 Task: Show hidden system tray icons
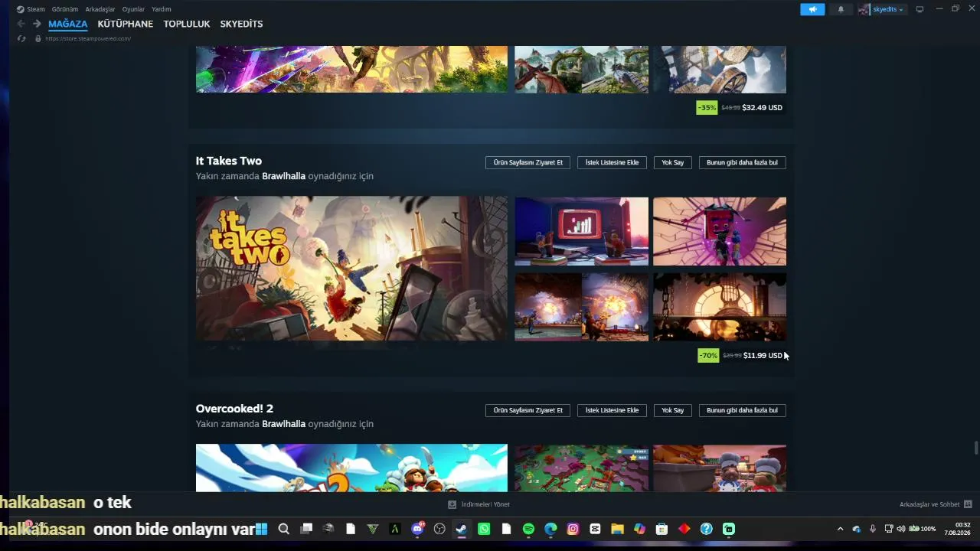tap(840, 529)
